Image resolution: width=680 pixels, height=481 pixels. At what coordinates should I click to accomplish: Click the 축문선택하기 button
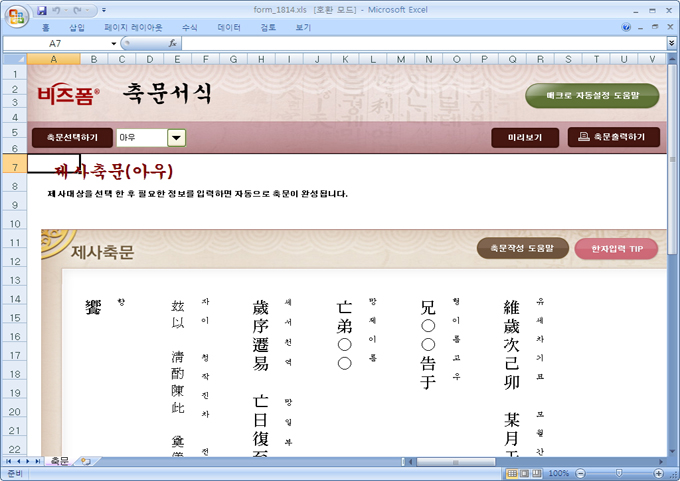coord(72,137)
